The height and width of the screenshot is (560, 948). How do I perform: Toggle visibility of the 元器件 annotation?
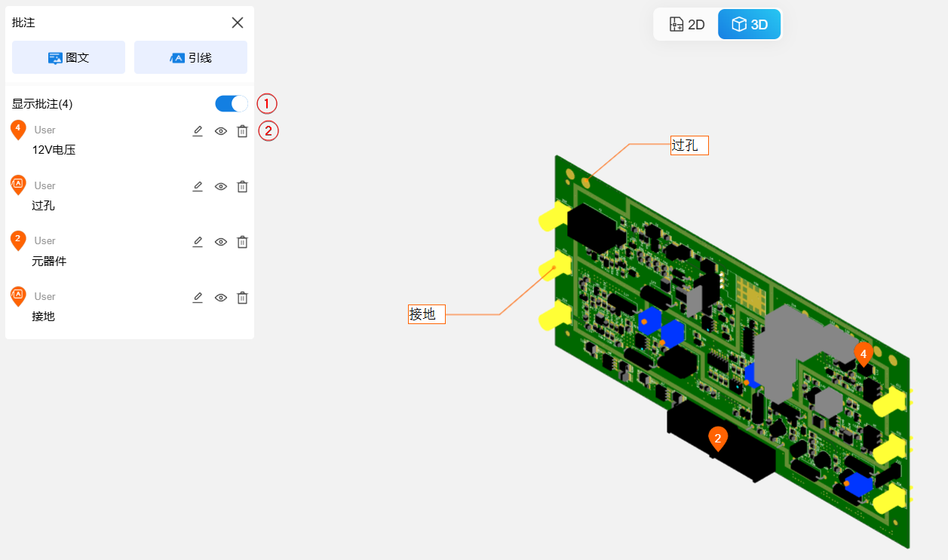pos(220,242)
